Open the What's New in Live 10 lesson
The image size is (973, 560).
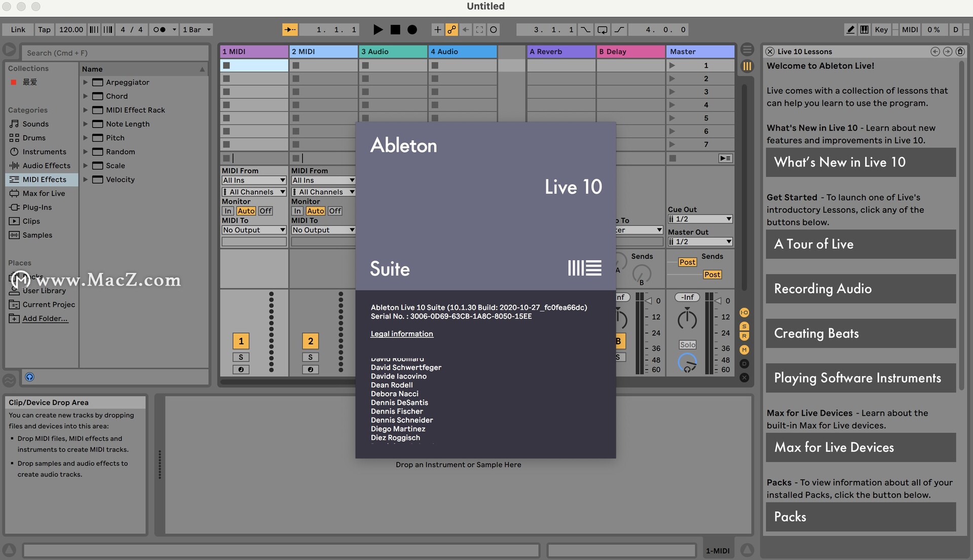(860, 163)
